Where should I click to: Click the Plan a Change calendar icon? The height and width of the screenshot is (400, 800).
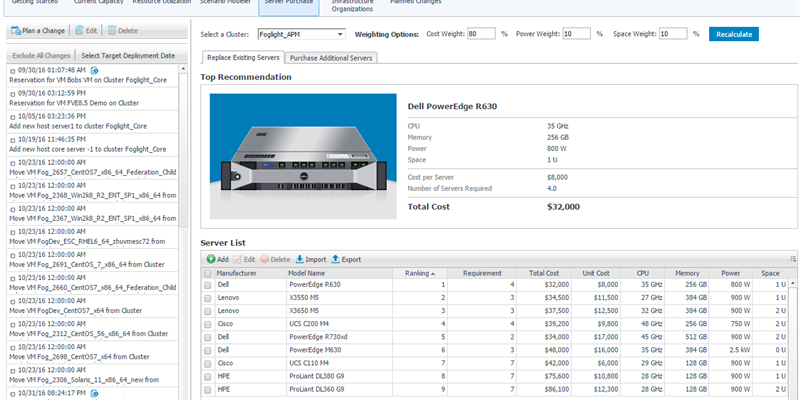pos(16,31)
